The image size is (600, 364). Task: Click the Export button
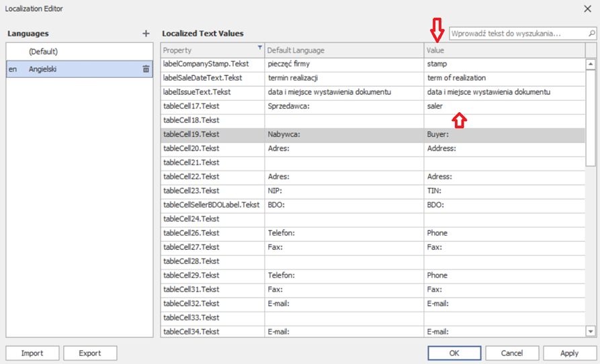click(89, 353)
